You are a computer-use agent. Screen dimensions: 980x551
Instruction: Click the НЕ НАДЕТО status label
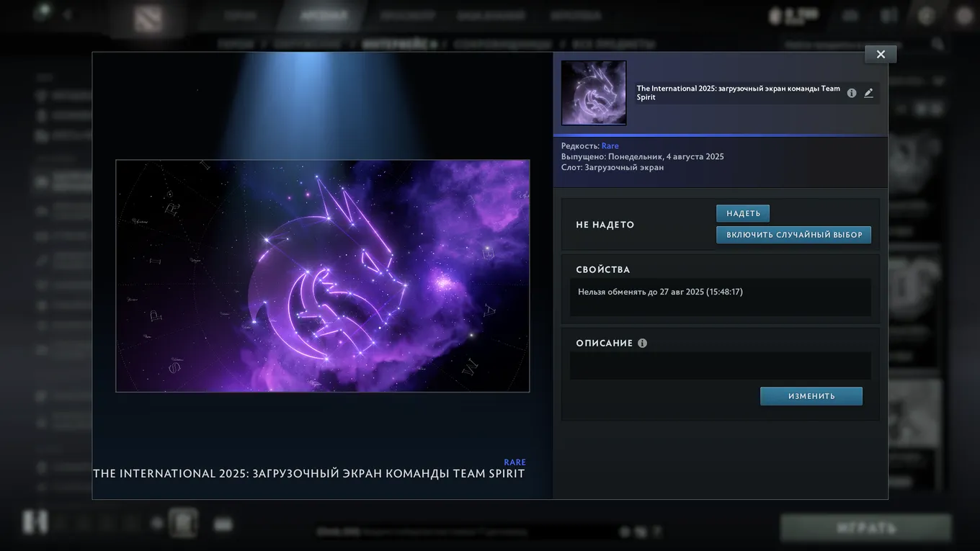point(605,225)
